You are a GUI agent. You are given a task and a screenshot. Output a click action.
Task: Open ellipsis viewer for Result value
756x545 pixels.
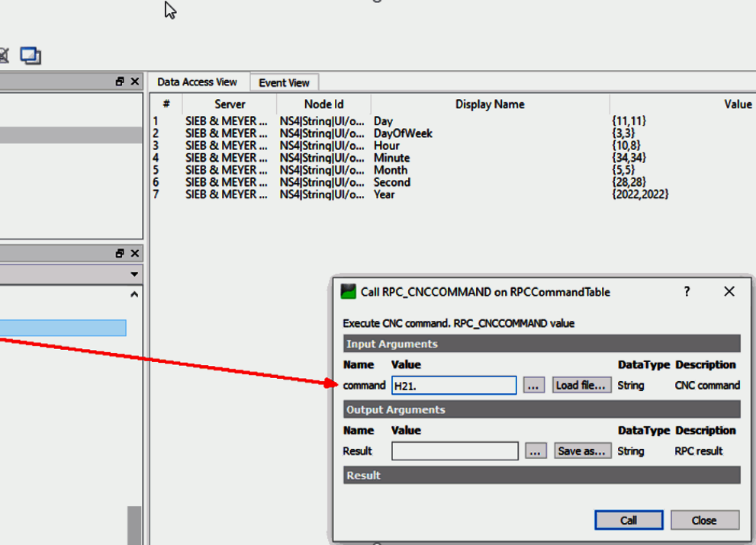tap(536, 451)
